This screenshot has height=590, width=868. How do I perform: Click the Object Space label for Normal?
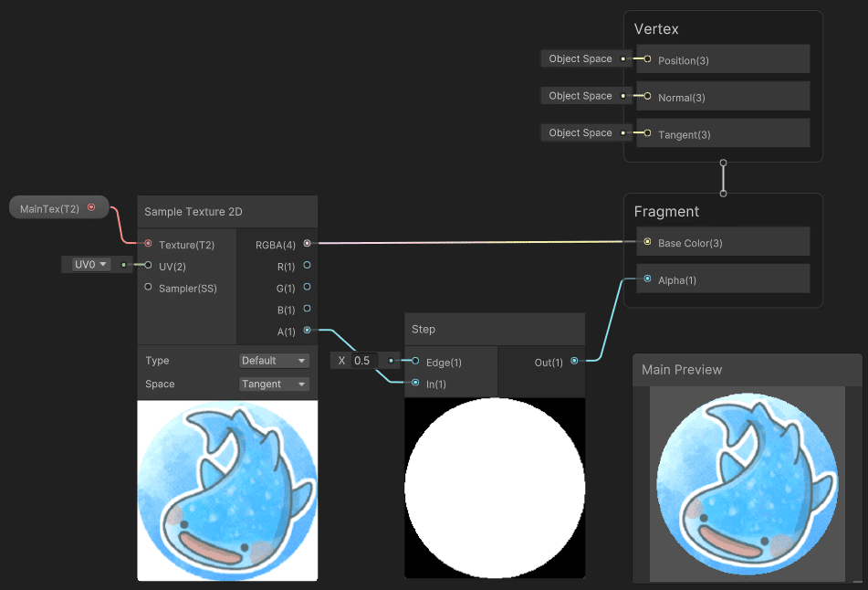[x=580, y=96]
